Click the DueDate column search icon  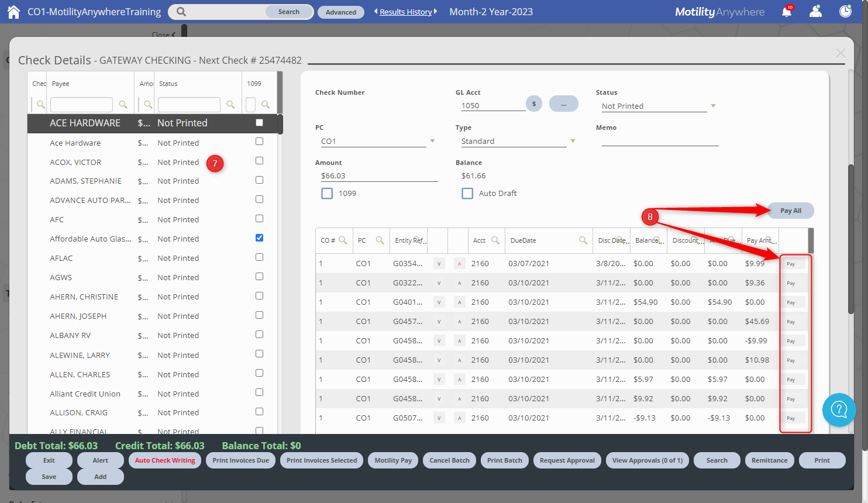coord(583,240)
